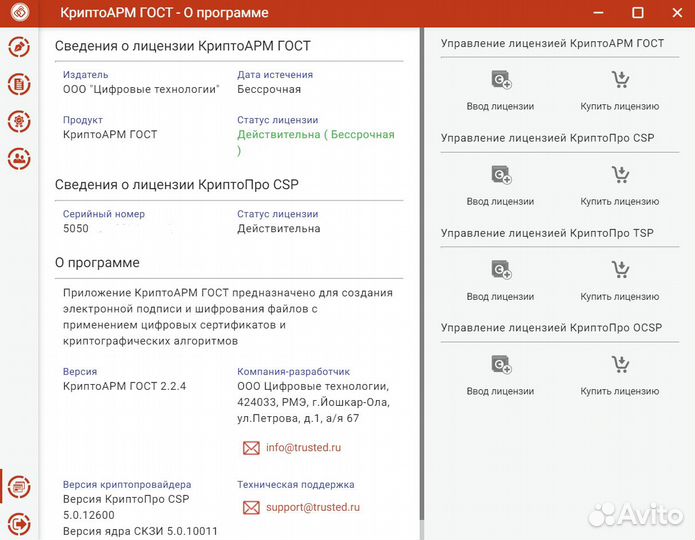
Task: Click the CSP version number 5.0.12600
Action: (89, 515)
